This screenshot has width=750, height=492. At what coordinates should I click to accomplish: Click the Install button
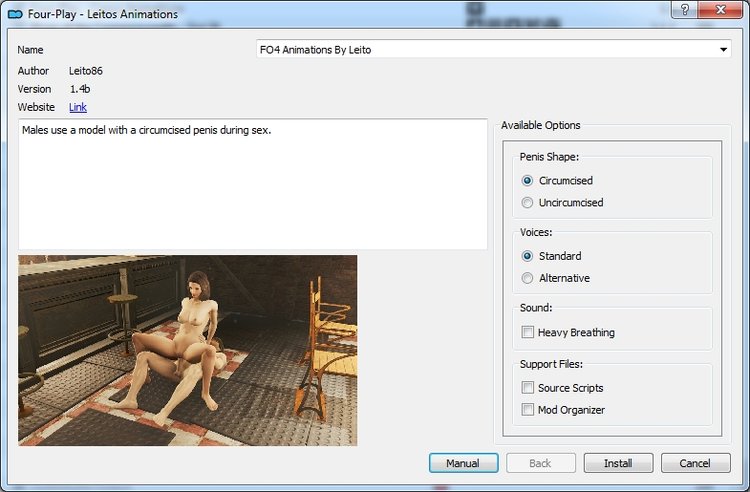618,463
